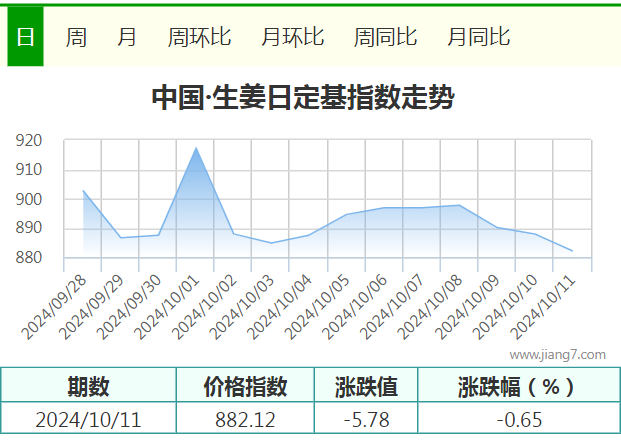Image resolution: width=621 pixels, height=440 pixels.
Task: Click the www.jiang7.com watermark link
Action: (558, 354)
